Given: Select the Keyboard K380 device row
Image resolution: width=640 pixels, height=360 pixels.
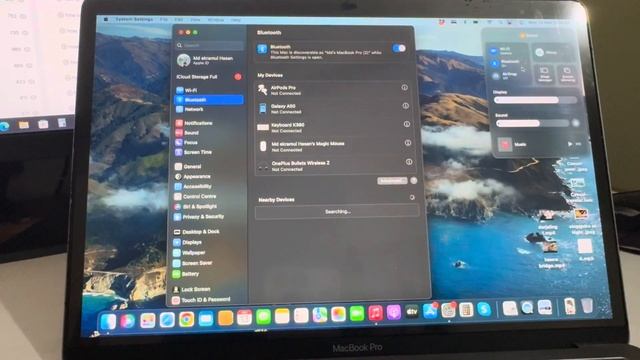Looking at the screenshot, I should 335,127.
